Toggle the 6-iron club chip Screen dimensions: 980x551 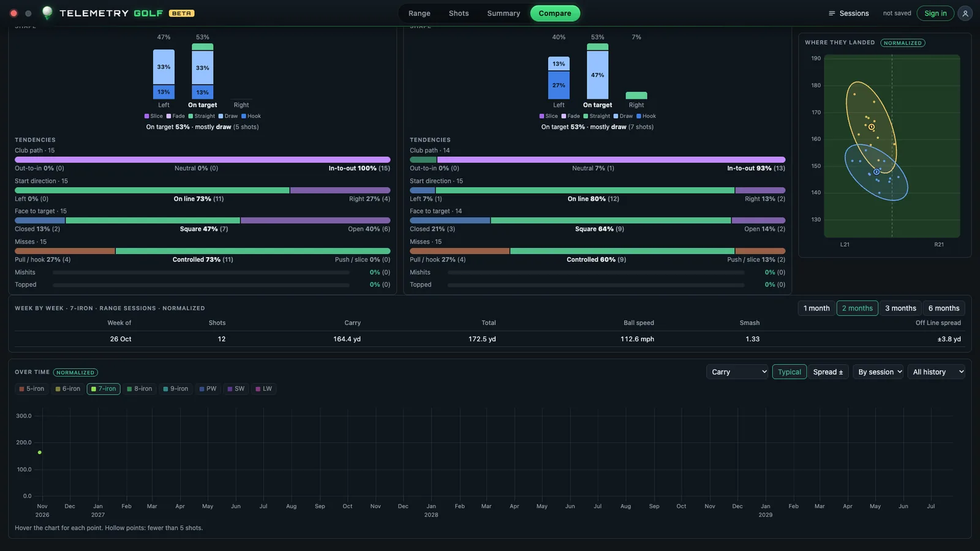click(68, 389)
